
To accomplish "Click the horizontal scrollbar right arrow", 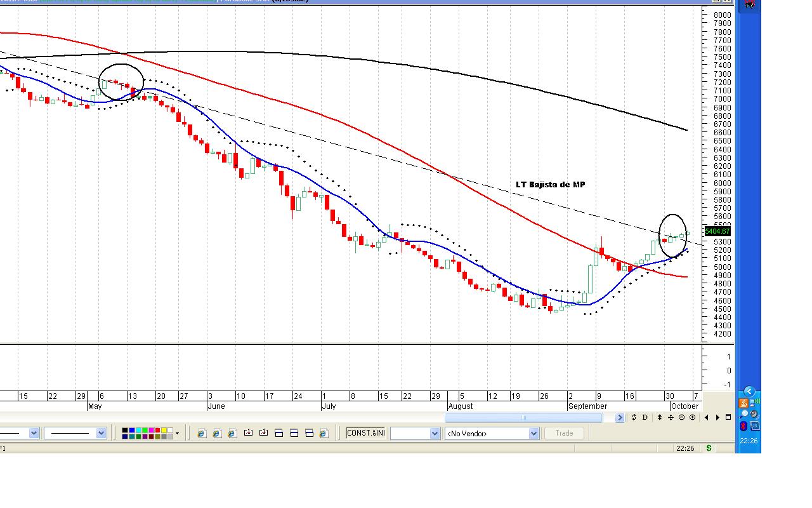I will 620,417.
